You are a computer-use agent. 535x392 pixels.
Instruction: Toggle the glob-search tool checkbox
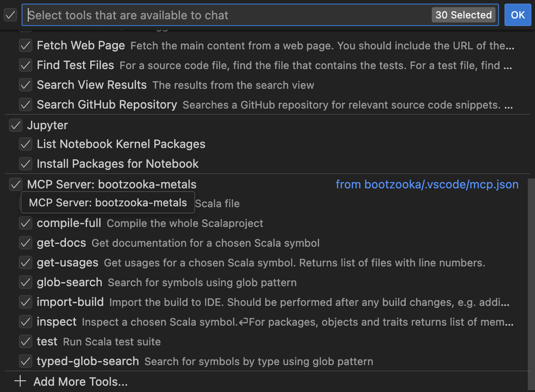26,283
